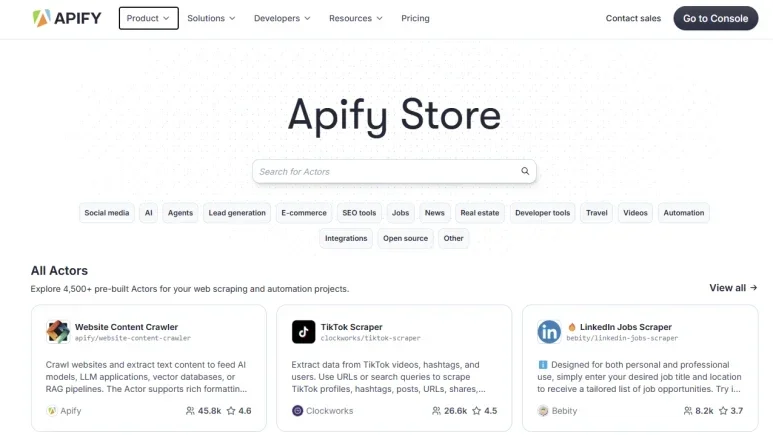Open the Website Content Crawler icon
773x435 pixels.
(58, 332)
